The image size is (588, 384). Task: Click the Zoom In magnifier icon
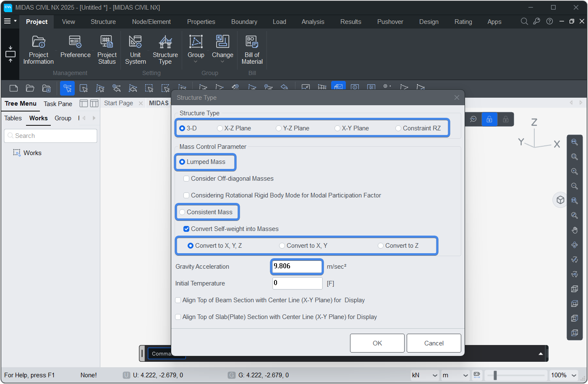(x=575, y=171)
